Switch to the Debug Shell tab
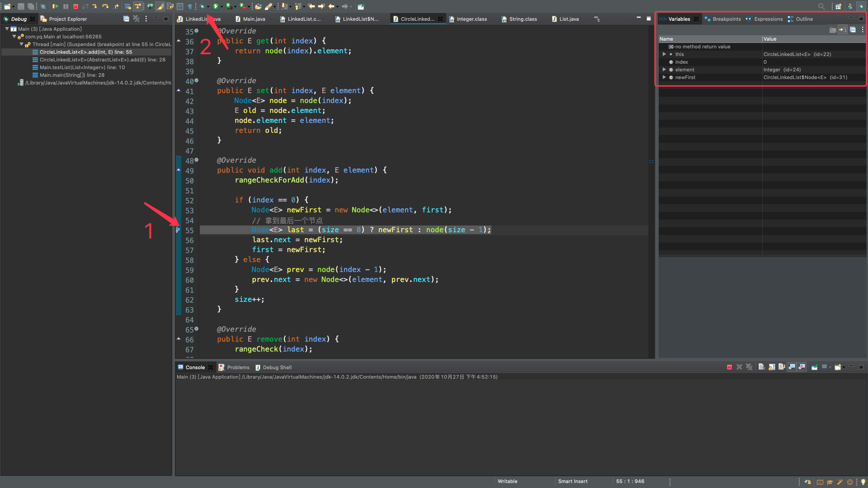The height and width of the screenshot is (488, 868). (274, 367)
